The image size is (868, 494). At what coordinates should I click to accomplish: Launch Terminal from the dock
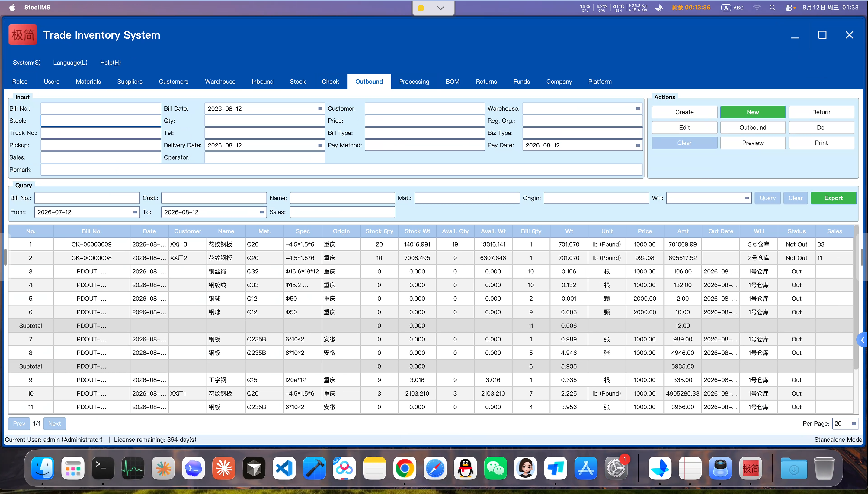[103, 469]
